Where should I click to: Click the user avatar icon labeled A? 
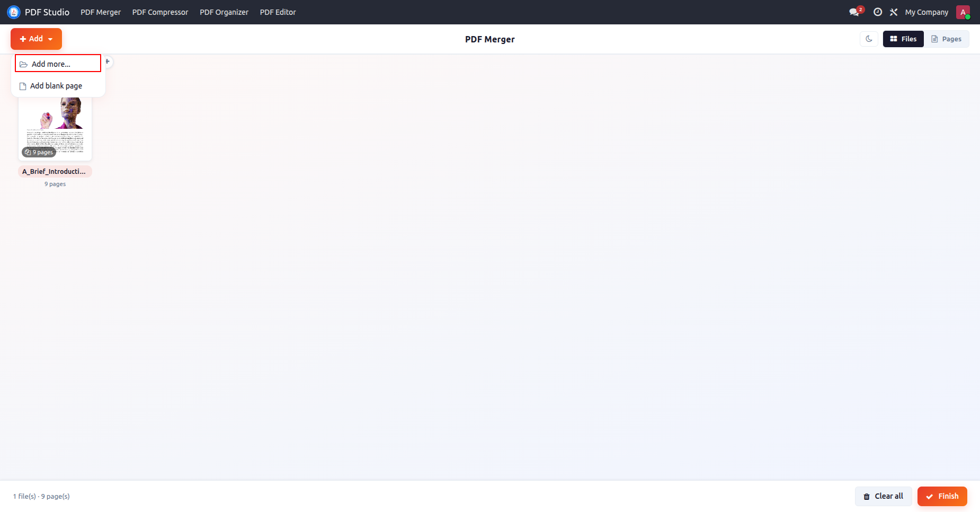pos(963,12)
